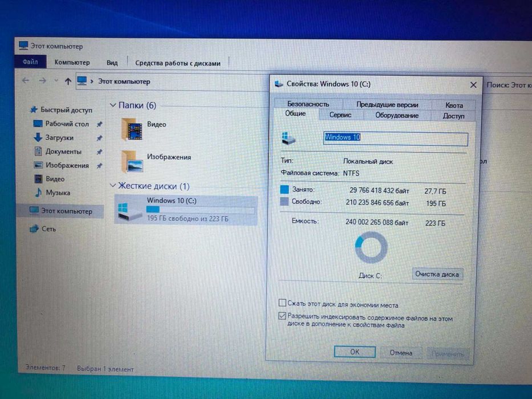Image resolution: width=532 pixels, height=399 pixels.
Task: Click the forward navigation arrow in Explorer
Action: pos(42,81)
